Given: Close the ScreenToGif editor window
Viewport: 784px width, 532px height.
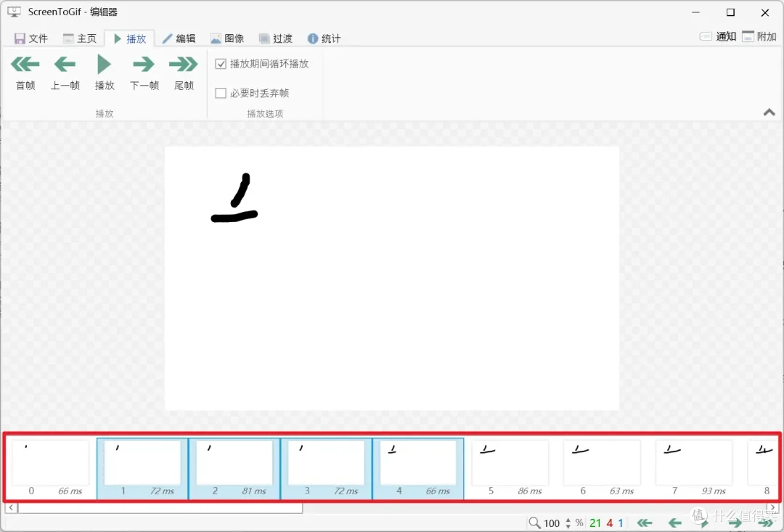Looking at the screenshot, I should tap(765, 12).
